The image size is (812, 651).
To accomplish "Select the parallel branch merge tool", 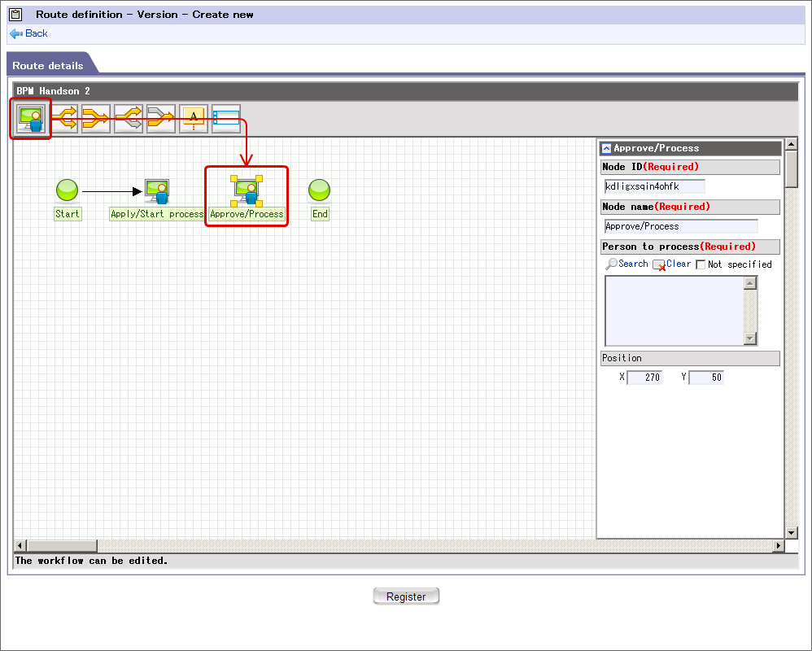I will (96, 119).
